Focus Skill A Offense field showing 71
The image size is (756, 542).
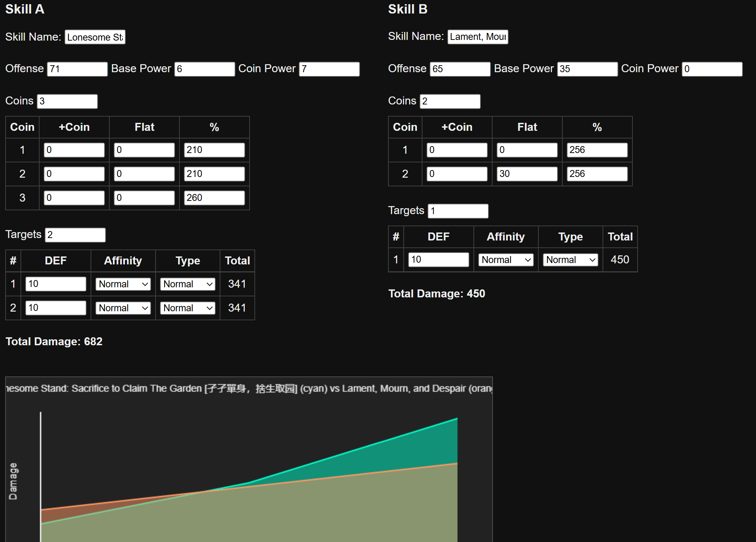(x=77, y=69)
